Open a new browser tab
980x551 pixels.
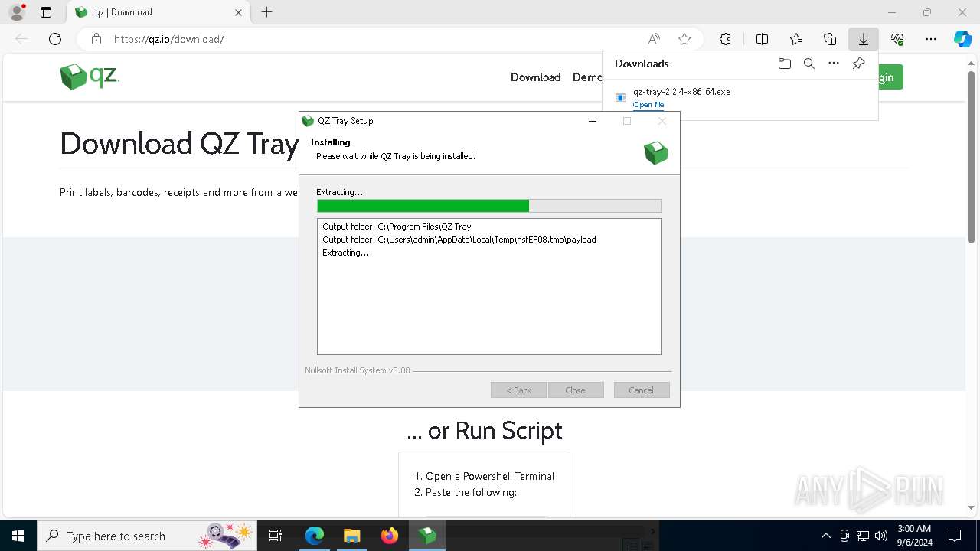(x=266, y=12)
